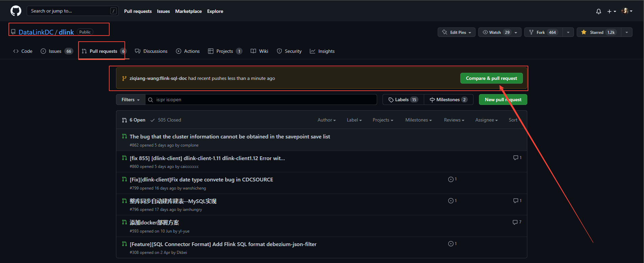
Task: Expand the Assignee filter dropdown
Action: click(x=486, y=120)
